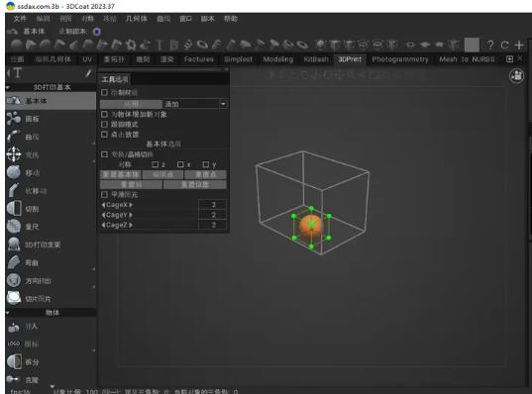
Task: Click the pen icon beside the T tool header
Action: (88, 72)
